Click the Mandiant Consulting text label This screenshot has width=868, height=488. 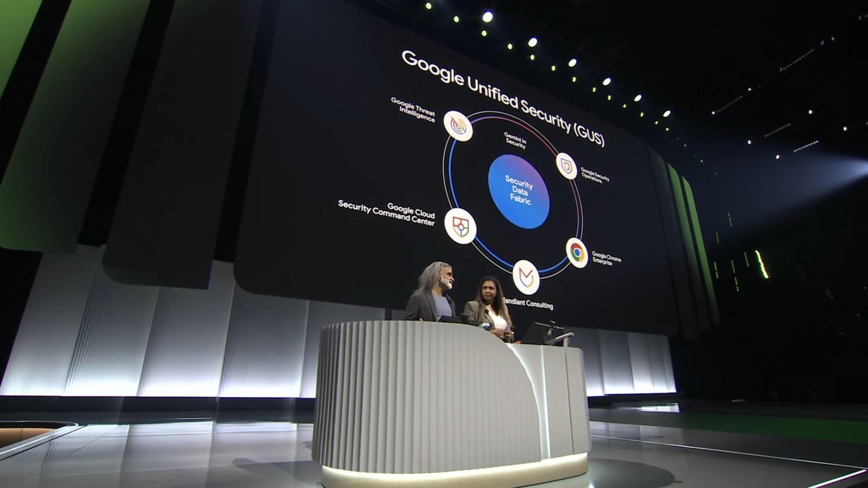(x=529, y=304)
